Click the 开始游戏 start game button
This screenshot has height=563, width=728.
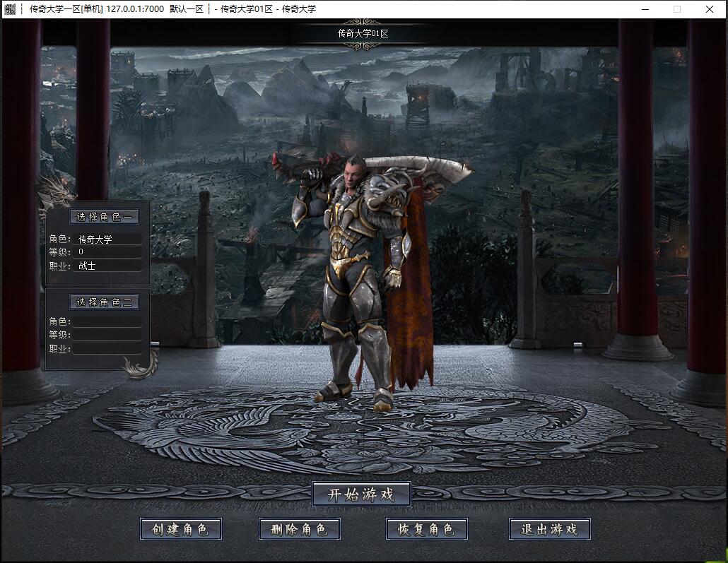tap(361, 494)
